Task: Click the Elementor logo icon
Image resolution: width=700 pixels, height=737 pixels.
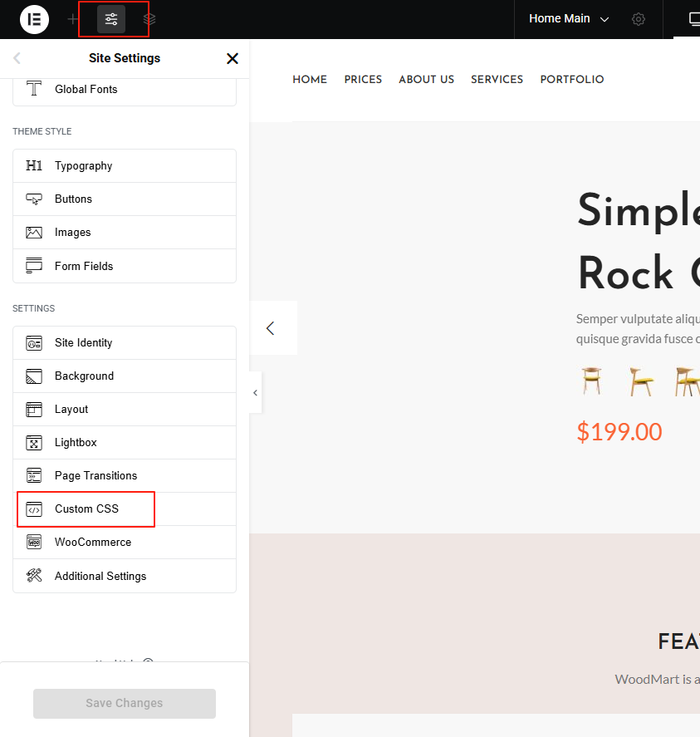Action: click(35, 19)
